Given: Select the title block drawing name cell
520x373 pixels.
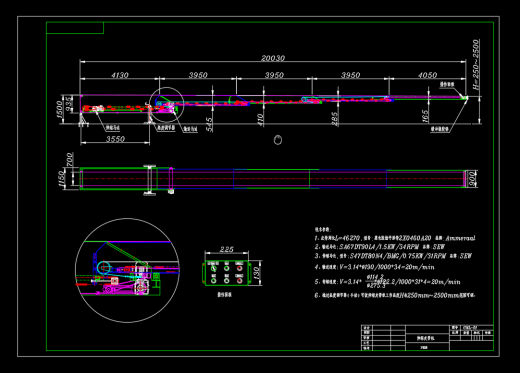Looking at the screenshot, I should pyautogui.click(x=427, y=338).
